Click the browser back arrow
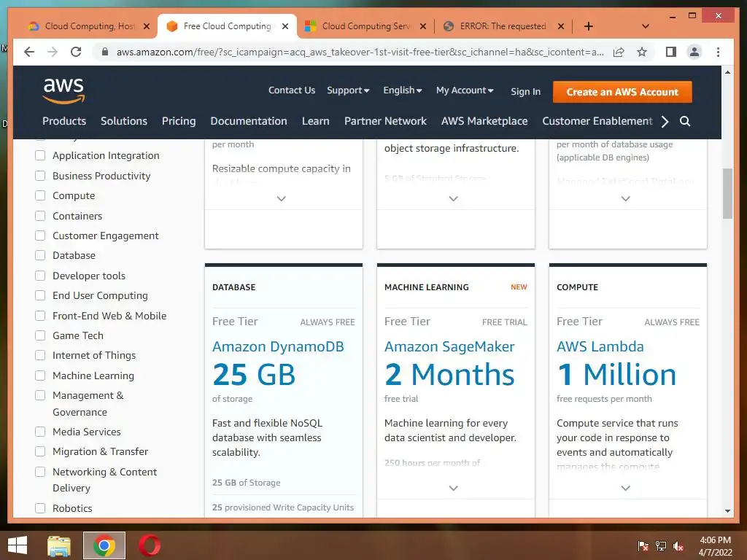The height and width of the screenshot is (560, 747). (29, 52)
